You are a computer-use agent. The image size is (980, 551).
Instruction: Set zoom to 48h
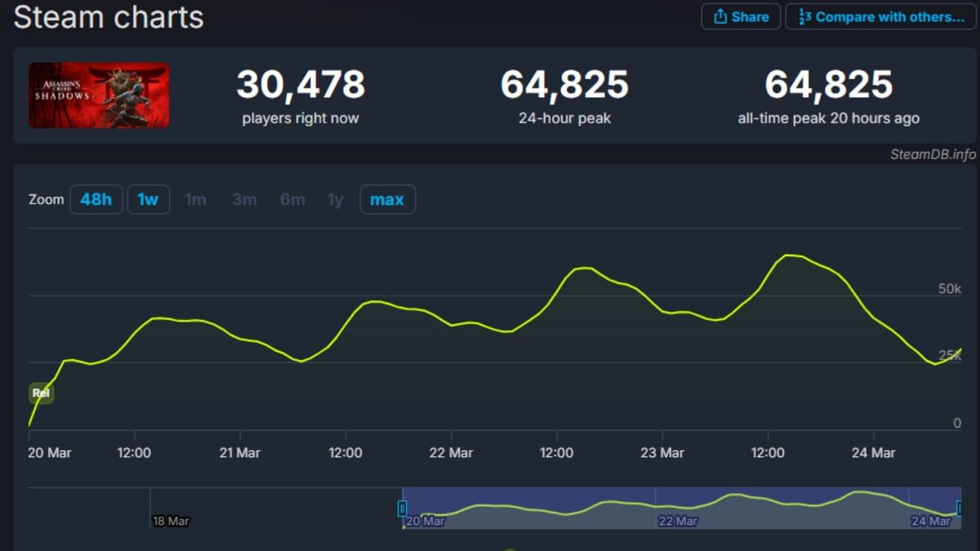(x=96, y=199)
